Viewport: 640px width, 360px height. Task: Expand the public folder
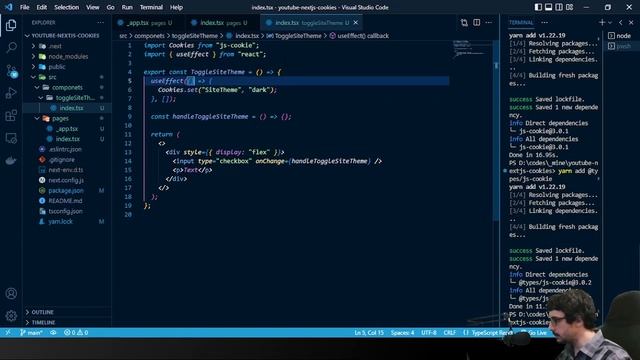point(57,67)
